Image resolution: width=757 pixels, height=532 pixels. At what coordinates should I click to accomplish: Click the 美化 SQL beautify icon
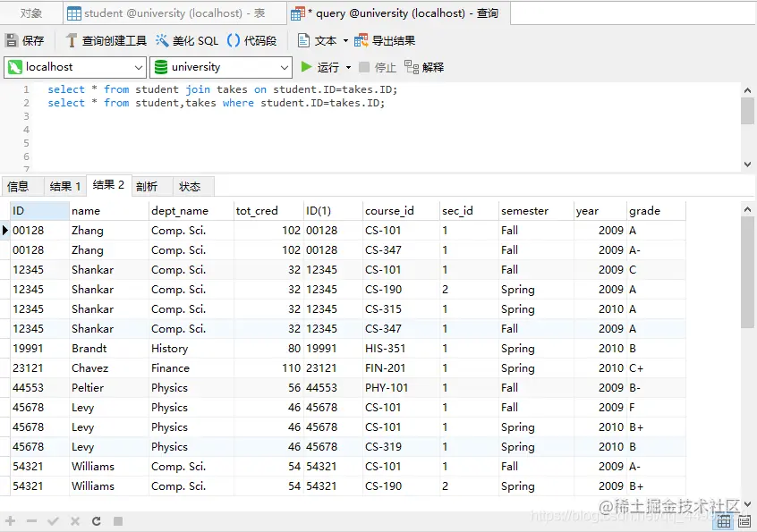[162, 40]
